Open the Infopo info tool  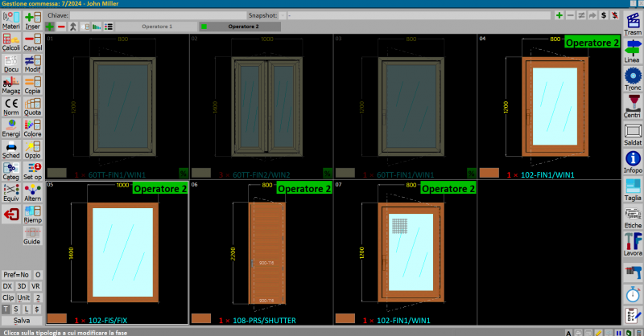click(x=633, y=162)
